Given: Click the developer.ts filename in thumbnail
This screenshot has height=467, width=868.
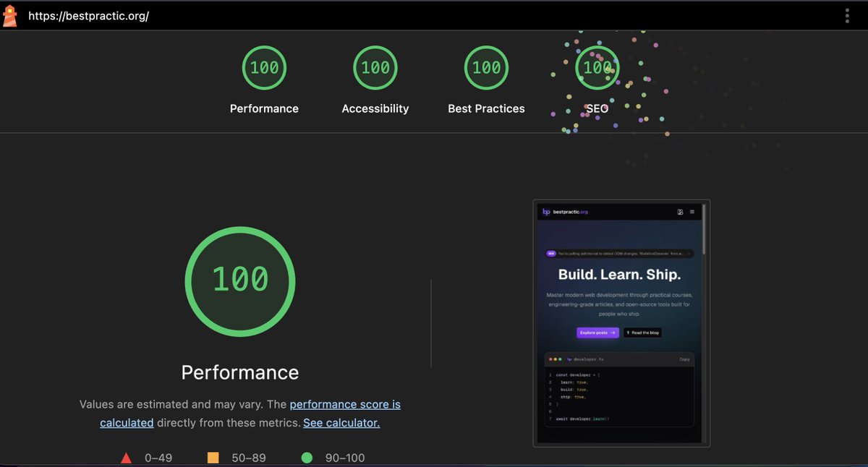Looking at the screenshot, I should tap(589, 359).
